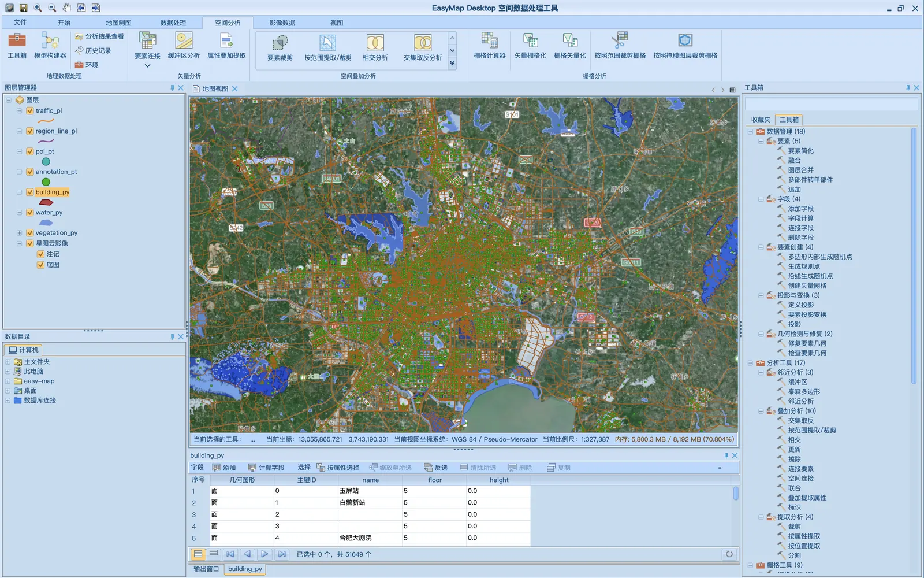Switch to 收藏夹 tab in toolbox panel
The width and height of the screenshot is (924, 578).
[761, 120]
